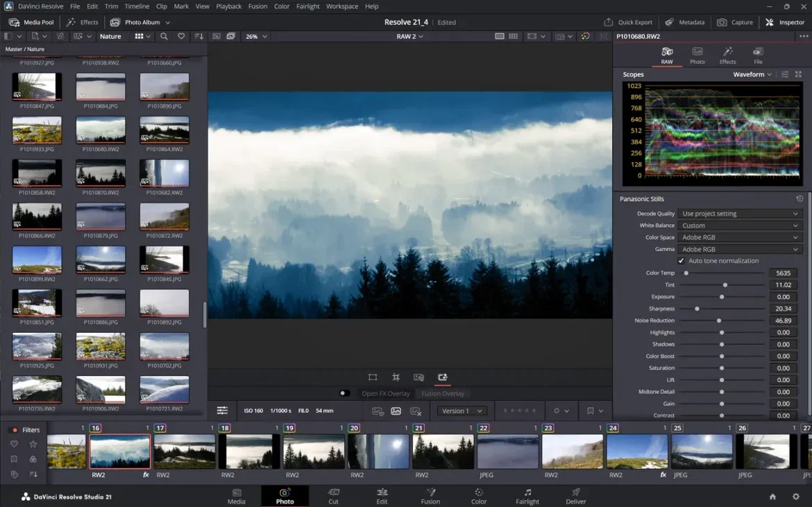
Task: Switch to the Deliver page
Action: (x=576, y=496)
